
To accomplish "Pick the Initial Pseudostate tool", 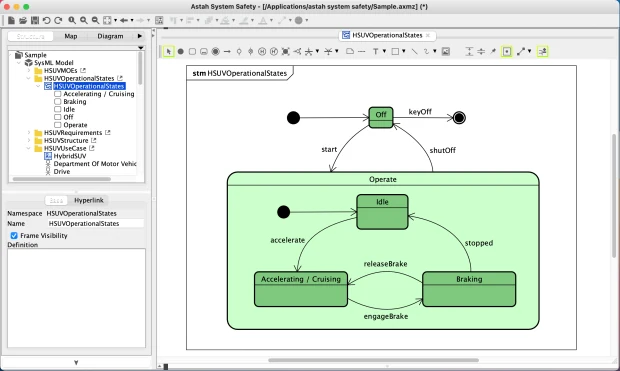I will [181, 51].
